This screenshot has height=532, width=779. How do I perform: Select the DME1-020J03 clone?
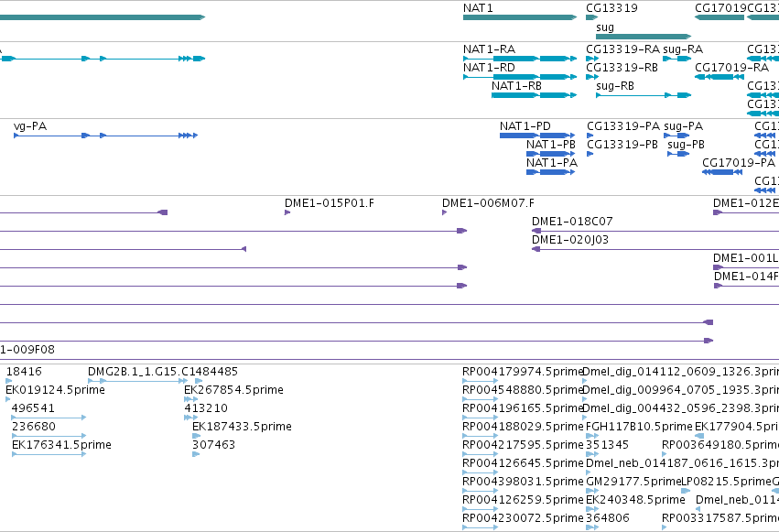click(x=655, y=249)
